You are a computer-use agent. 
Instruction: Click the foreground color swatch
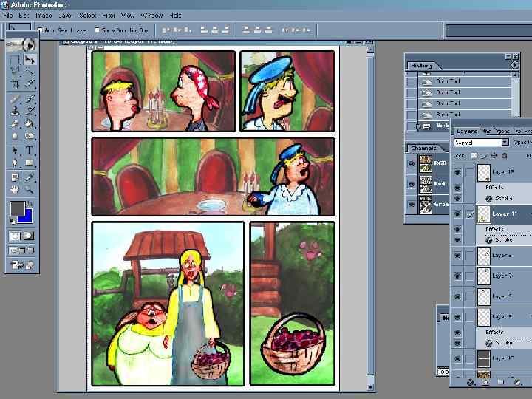(17, 209)
